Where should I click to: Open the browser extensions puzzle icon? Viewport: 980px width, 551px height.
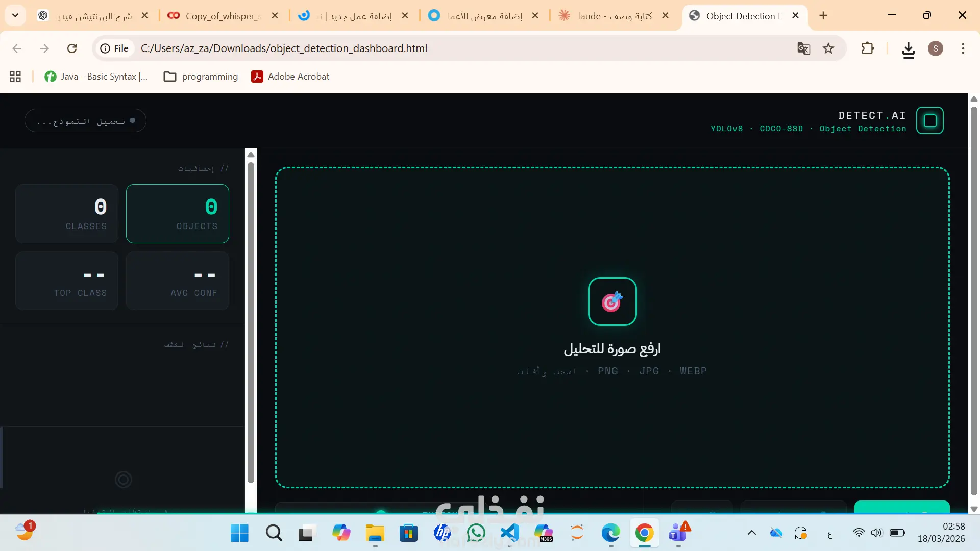click(867, 48)
